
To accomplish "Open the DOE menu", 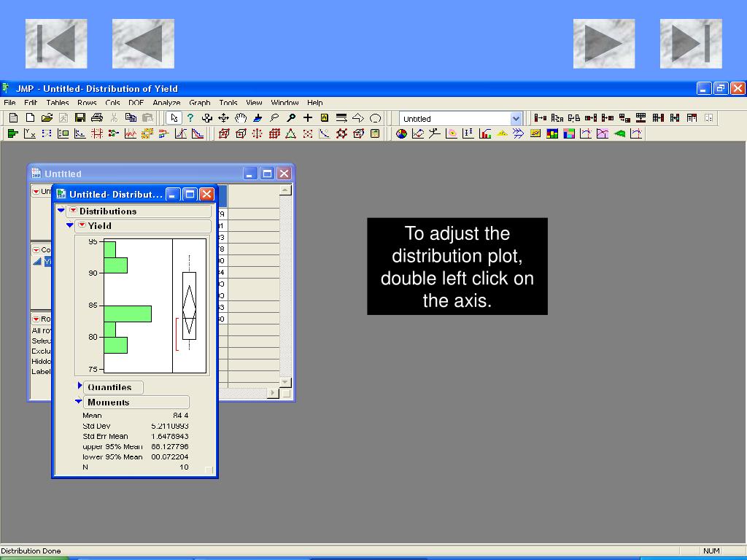I will [136, 102].
